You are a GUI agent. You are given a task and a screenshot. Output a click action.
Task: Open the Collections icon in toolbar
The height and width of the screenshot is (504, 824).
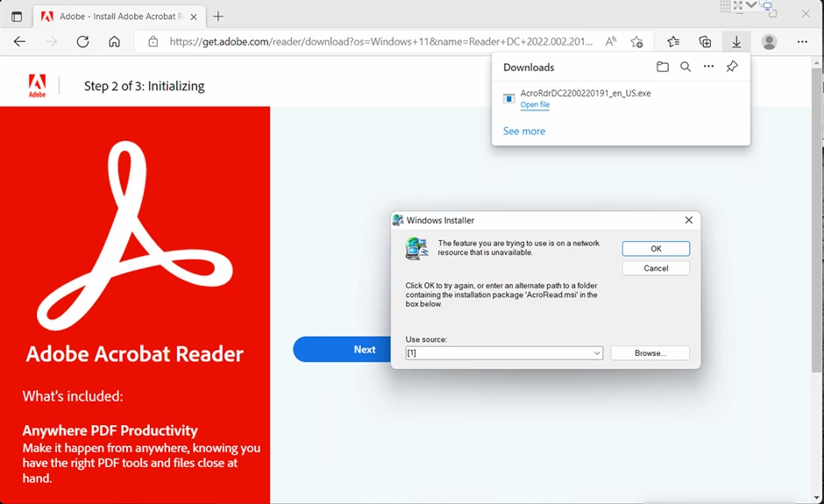(705, 41)
